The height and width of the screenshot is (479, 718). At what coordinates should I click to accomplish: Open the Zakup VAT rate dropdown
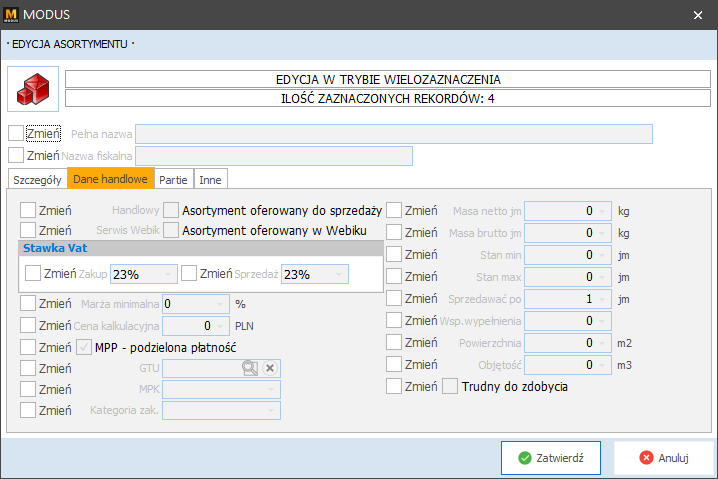pyautogui.click(x=167, y=274)
